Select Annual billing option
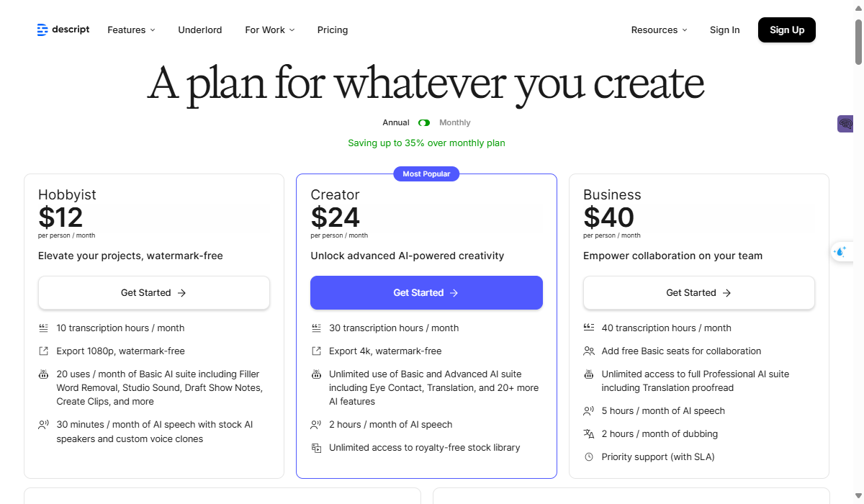864x504 pixels. [396, 123]
